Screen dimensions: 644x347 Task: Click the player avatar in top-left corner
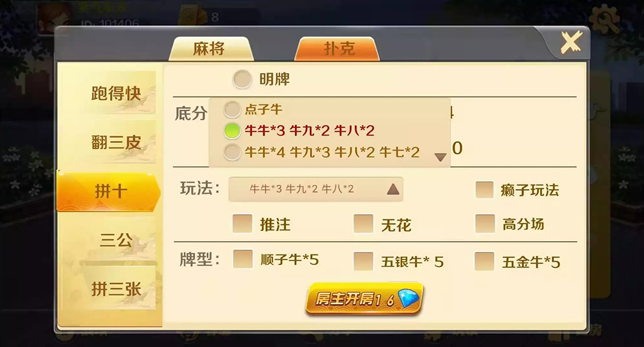53,16
